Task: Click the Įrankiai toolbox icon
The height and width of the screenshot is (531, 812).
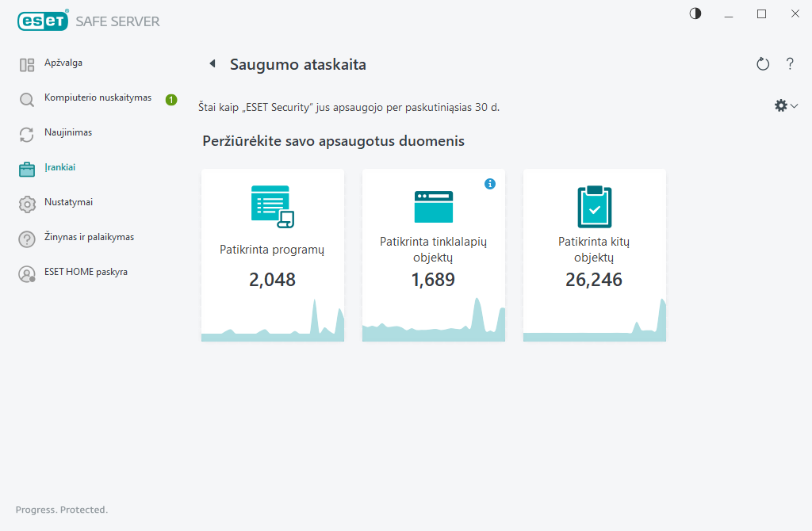Action: tap(27, 170)
